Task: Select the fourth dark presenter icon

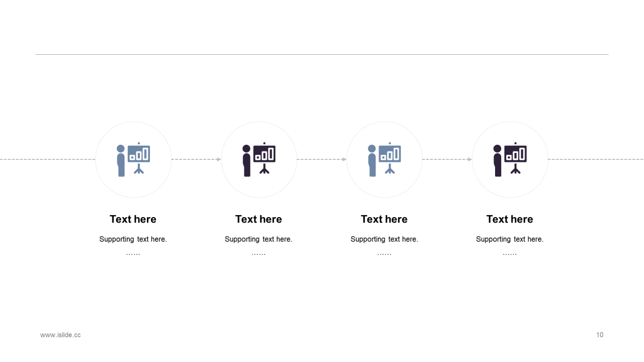Action: tap(510, 159)
